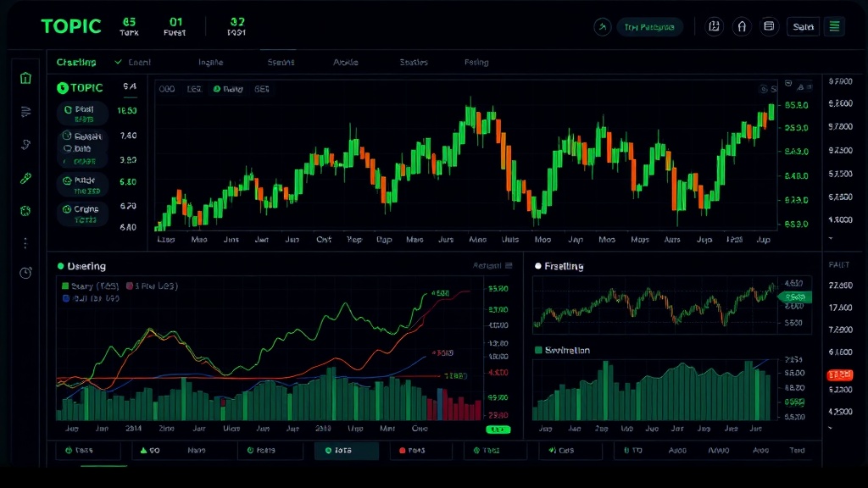Click the TOPIC logo at top left
Image resolution: width=868 pixels, height=488 pixels.
coord(71,26)
